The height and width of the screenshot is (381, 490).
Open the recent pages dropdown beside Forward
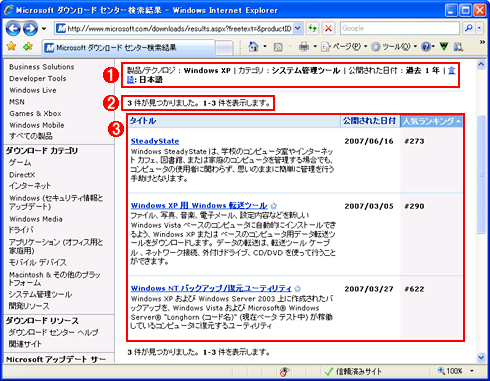coord(44,29)
